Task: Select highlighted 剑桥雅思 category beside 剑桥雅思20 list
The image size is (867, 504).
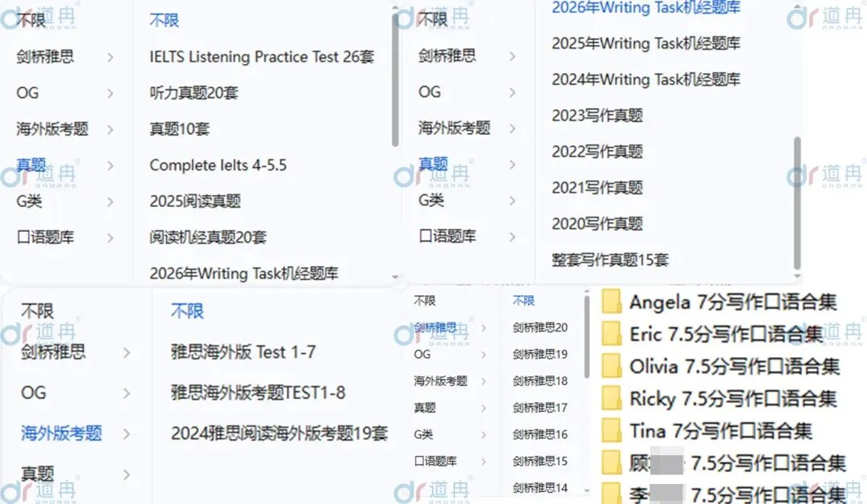Action: pos(436,327)
